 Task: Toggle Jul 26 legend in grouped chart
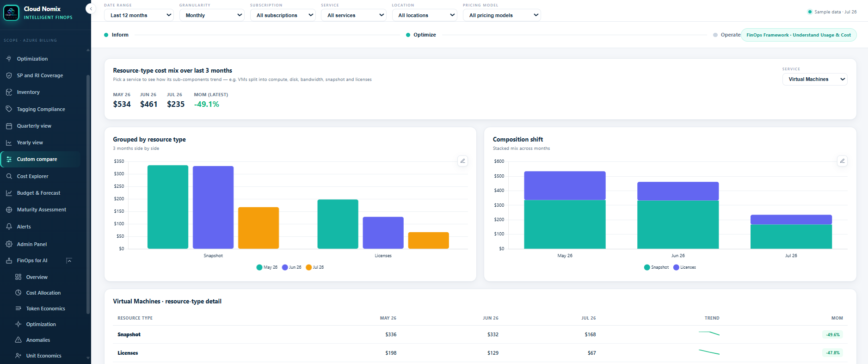point(315,267)
